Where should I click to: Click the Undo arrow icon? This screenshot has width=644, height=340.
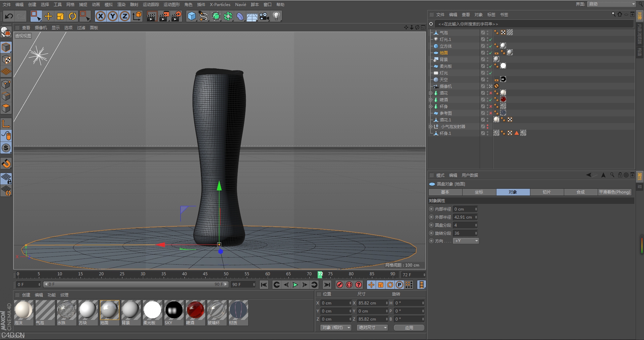click(x=9, y=16)
